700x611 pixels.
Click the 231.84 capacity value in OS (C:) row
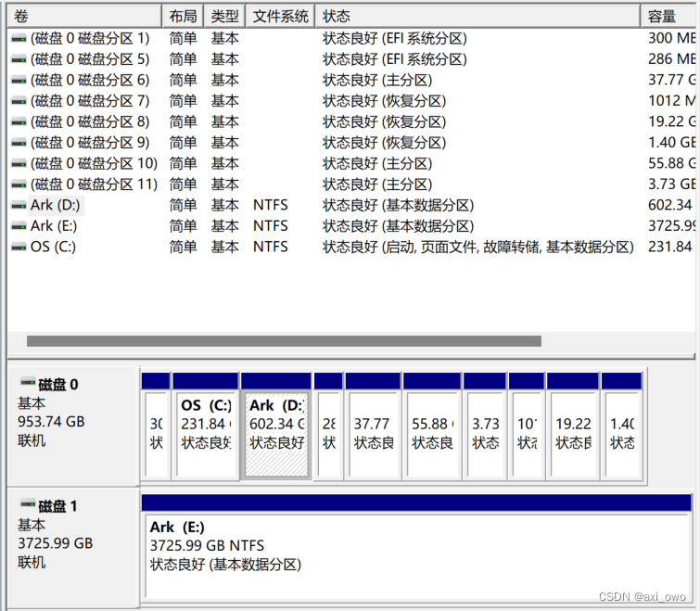(670, 247)
